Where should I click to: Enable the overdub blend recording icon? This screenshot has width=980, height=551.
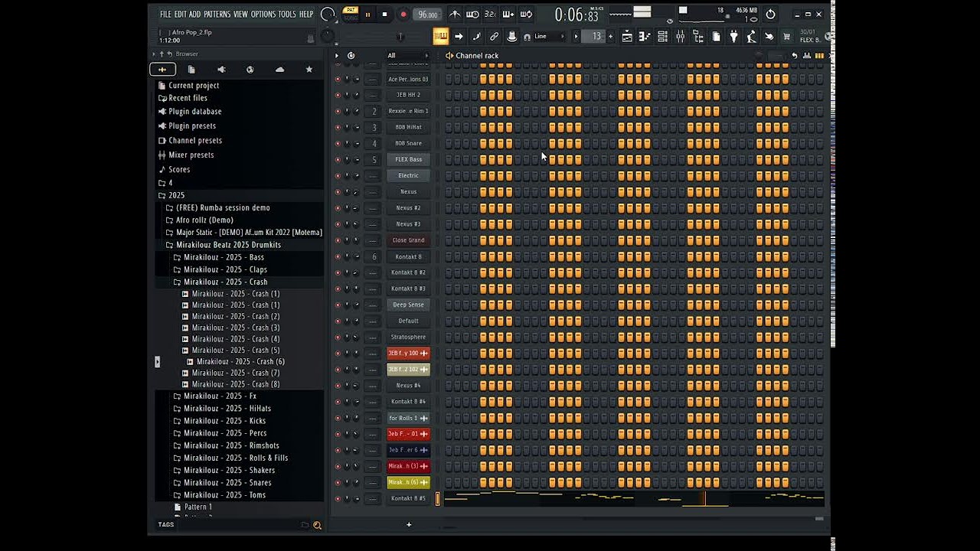click(x=508, y=15)
